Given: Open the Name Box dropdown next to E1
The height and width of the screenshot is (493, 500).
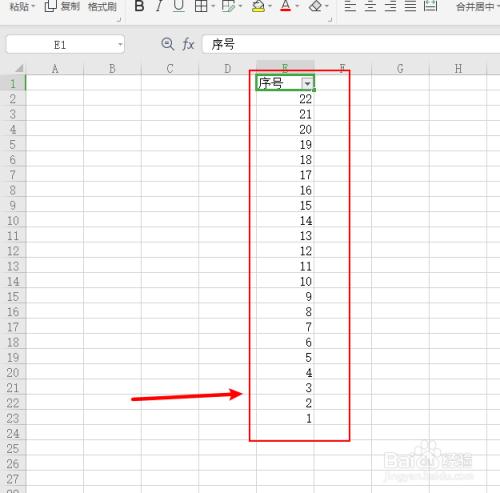Looking at the screenshot, I should [120, 44].
